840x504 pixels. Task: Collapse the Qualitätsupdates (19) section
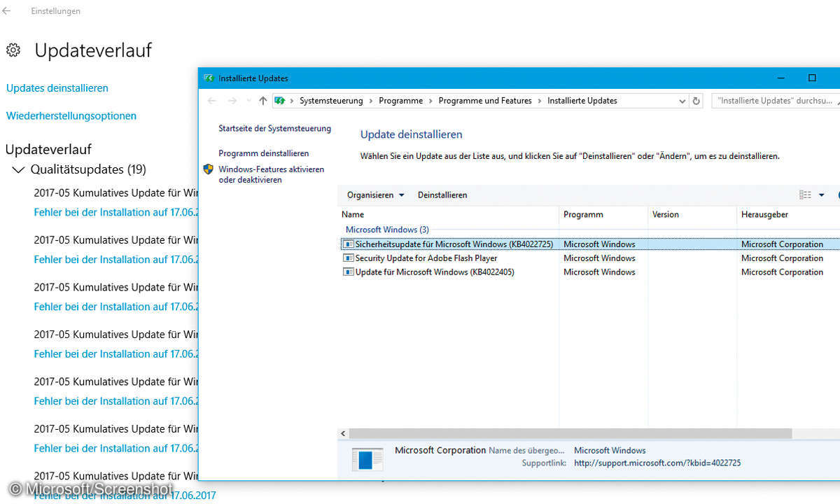18,170
